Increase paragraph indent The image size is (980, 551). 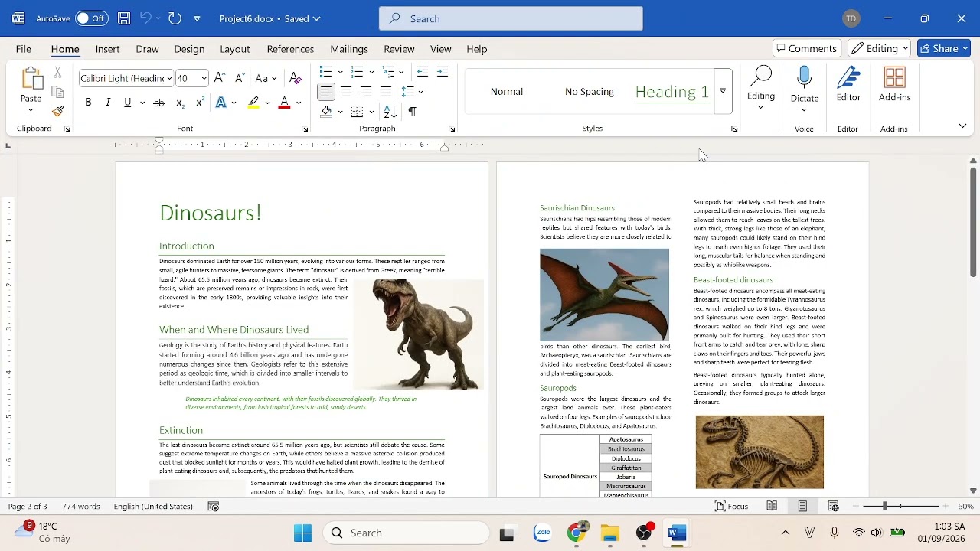tap(443, 72)
